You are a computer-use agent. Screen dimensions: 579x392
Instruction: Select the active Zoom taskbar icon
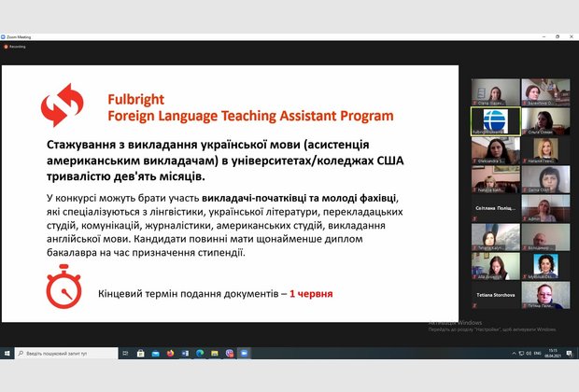244,353
